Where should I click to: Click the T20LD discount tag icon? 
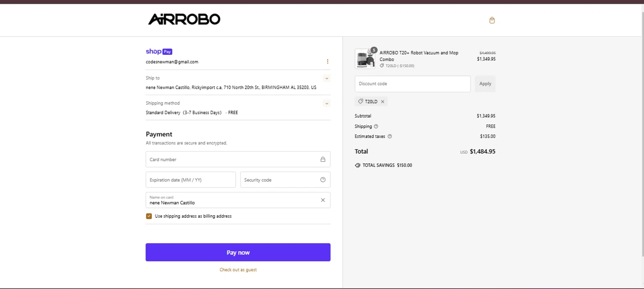(x=361, y=102)
